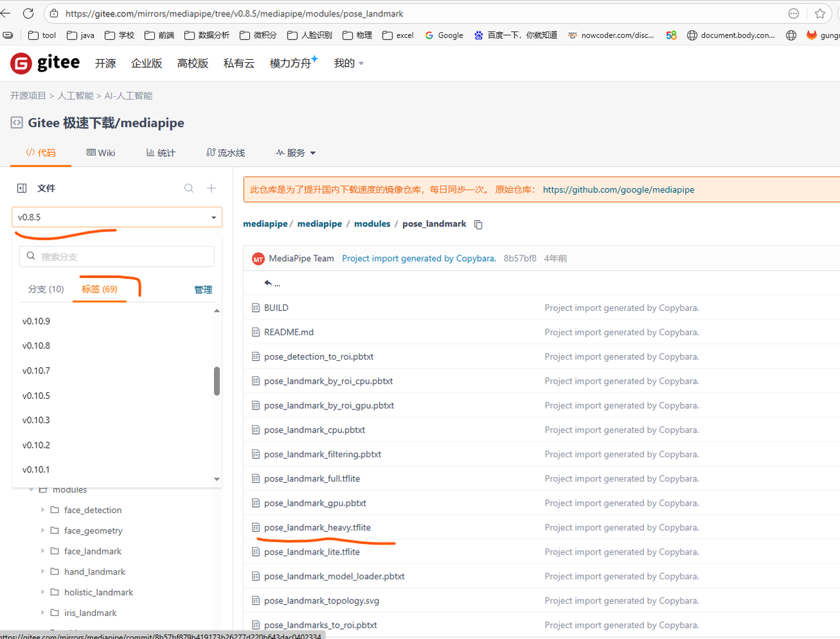
Task: Click the file search magnifier icon
Action: [x=189, y=188]
